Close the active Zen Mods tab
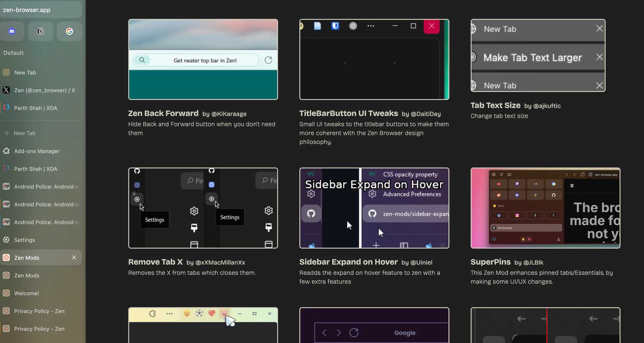 click(x=74, y=257)
